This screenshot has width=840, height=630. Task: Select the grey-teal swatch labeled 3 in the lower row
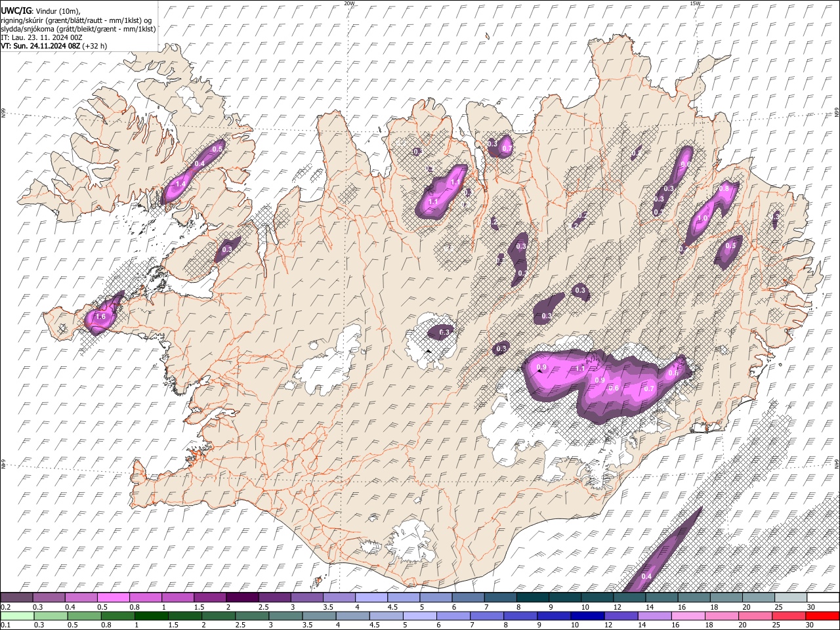[285, 616]
